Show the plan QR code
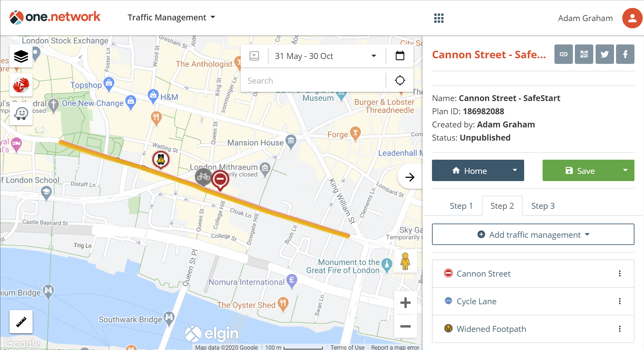This screenshot has width=644, height=350. click(x=584, y=54)
